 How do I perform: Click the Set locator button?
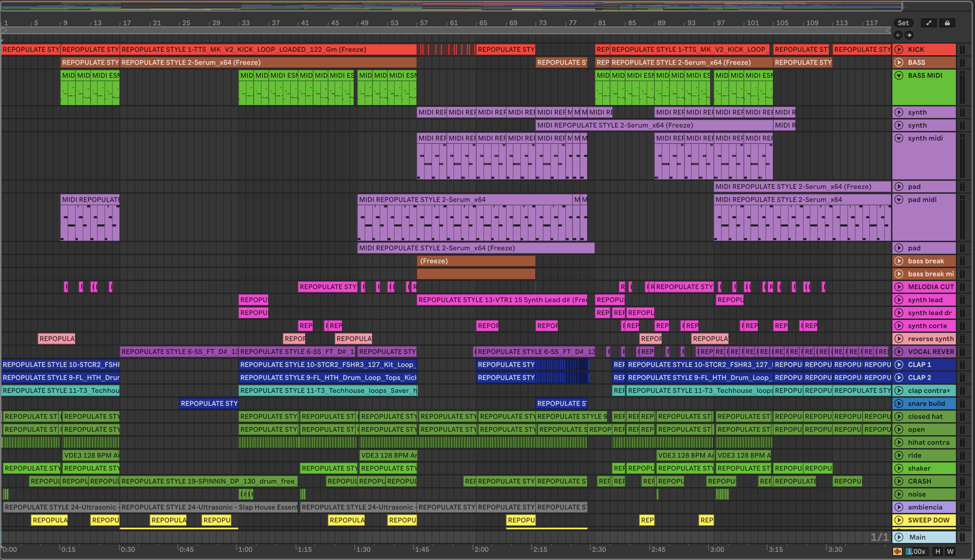903,23
